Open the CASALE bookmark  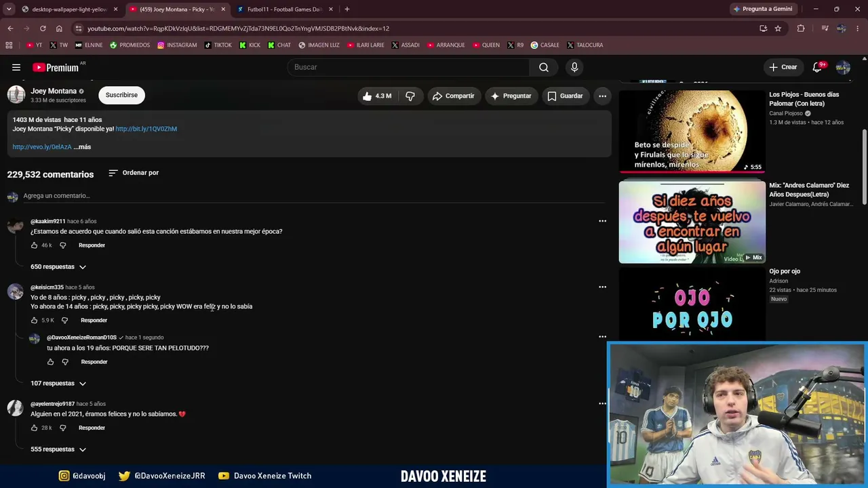coord(545,45)
